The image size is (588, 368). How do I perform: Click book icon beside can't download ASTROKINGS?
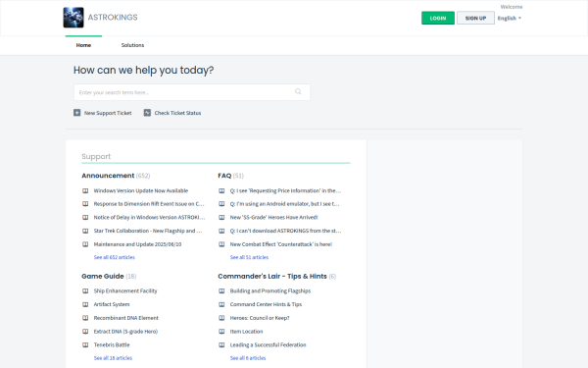(221, 231)
